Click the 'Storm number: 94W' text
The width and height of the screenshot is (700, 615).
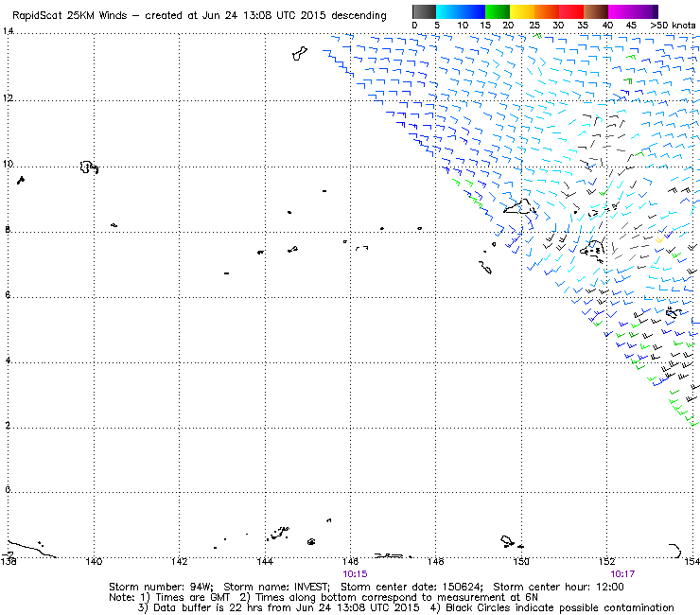pos(161,587)
